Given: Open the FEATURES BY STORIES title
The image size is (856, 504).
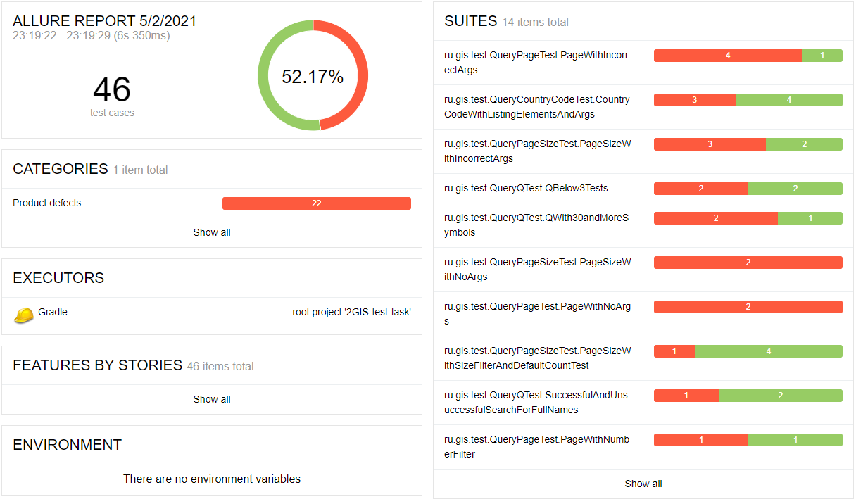Looking at the screenshot, I should click(97, 365).
